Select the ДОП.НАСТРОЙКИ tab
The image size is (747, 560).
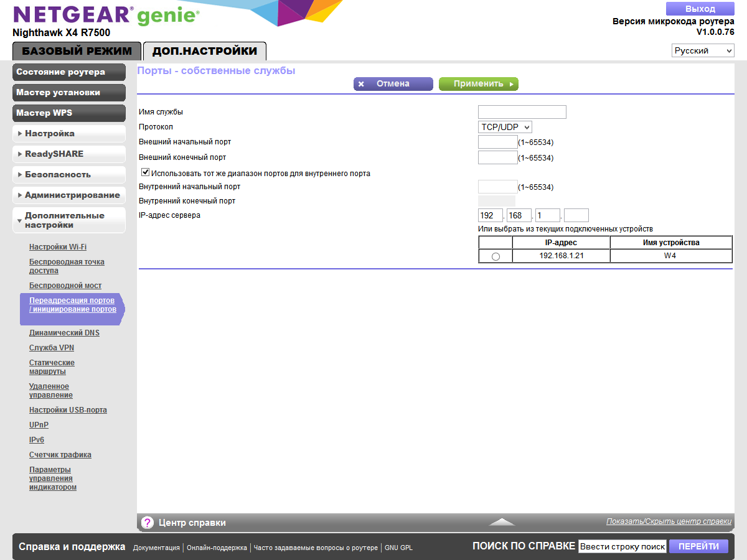204,51
